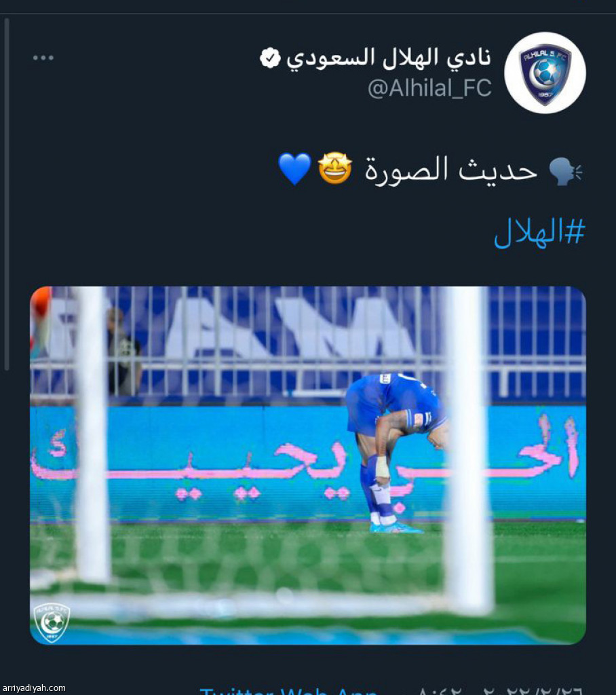The image size is (616, 695).
Task: Click the arriyadiyah.com watermark text
Action: point(34,688)
